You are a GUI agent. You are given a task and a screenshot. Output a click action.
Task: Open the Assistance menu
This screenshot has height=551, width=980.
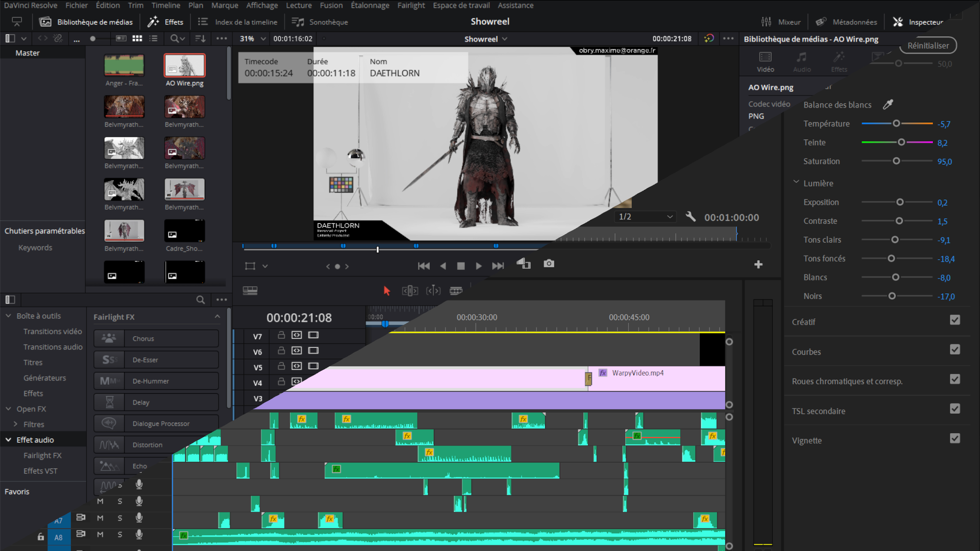point(516,5)
